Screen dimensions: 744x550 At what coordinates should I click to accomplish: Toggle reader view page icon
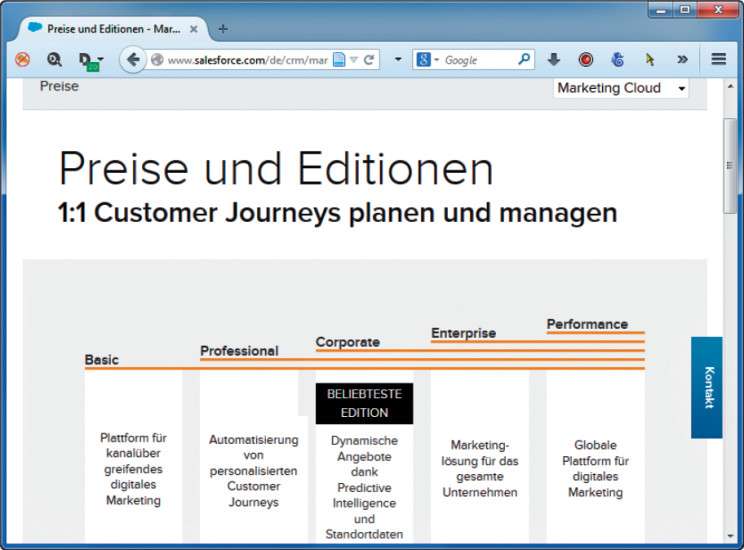[x=339, y=60]
